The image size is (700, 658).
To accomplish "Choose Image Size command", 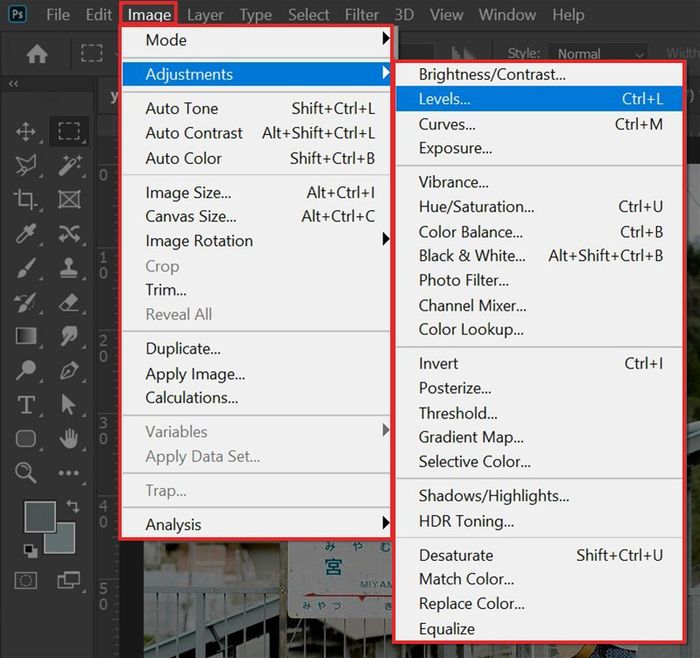I will click(257, 192).
